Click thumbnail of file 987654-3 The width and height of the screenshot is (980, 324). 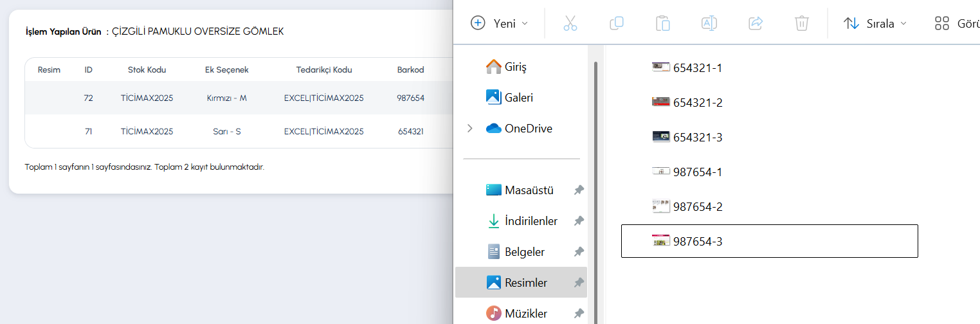pos(661,241)
